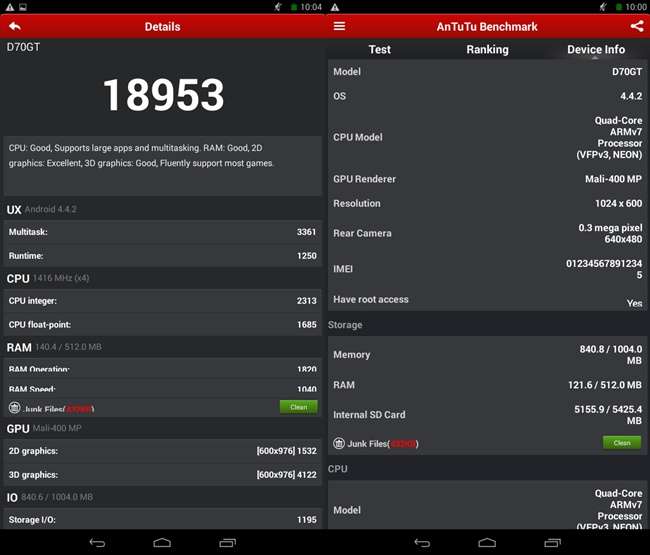Tap the 3D graphics score row
Image resolution: width=650 pixels, height=555 pixels.
click(x=162, y=475)
